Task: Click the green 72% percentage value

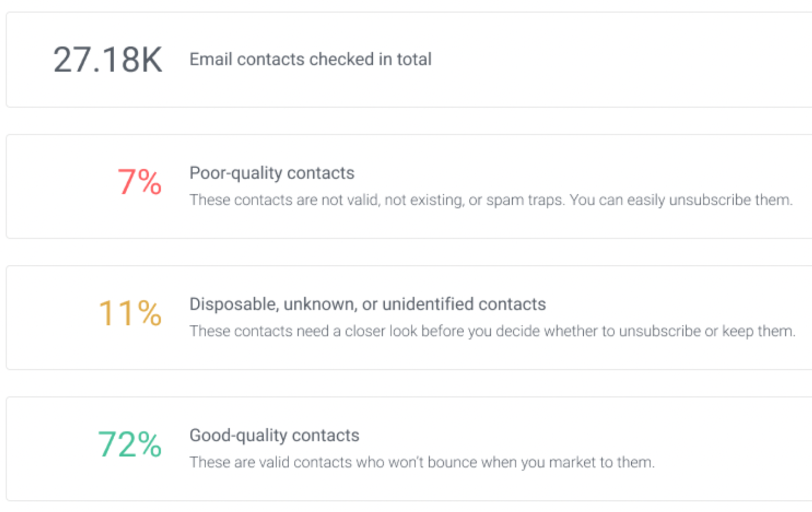Action: (130, 444)
